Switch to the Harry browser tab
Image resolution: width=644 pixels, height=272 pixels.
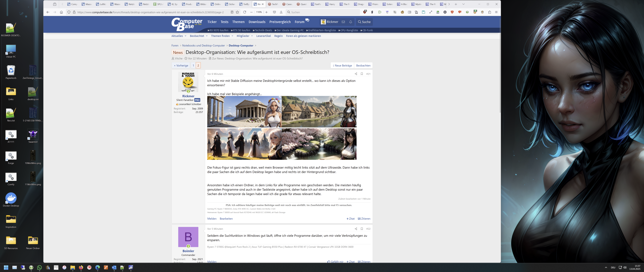click(x=330, y=4)
